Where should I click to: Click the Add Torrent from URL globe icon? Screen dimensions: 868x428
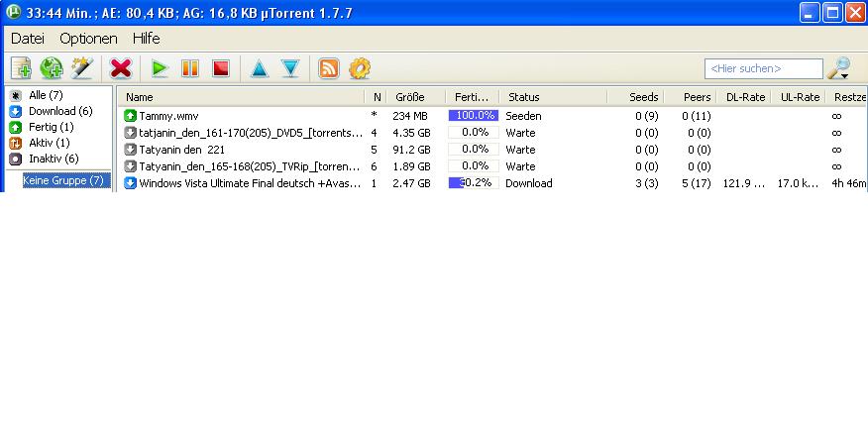coord(51,68)
